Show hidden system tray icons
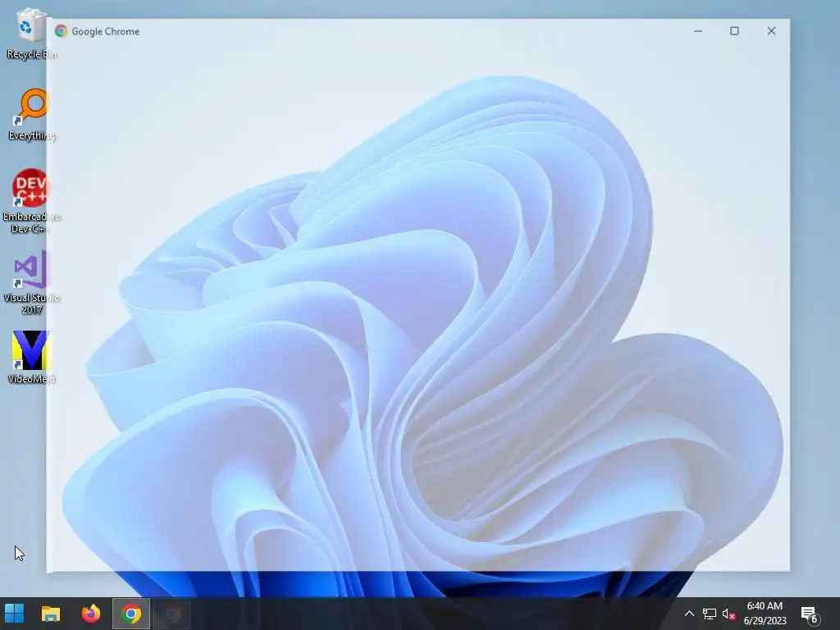This screenshot has height=630, width=840. point(689,614)
